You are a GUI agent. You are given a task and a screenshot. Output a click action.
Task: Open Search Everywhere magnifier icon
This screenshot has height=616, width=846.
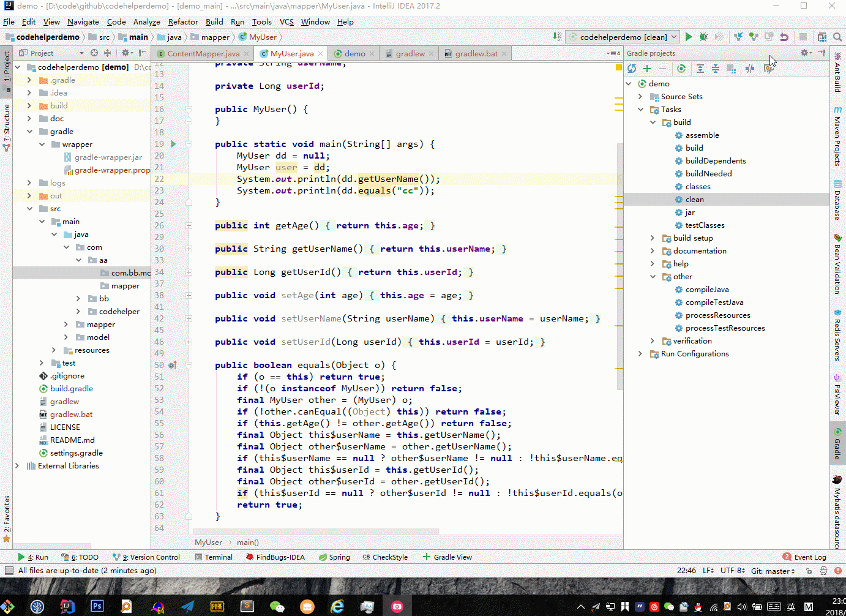tap(837, 37)
